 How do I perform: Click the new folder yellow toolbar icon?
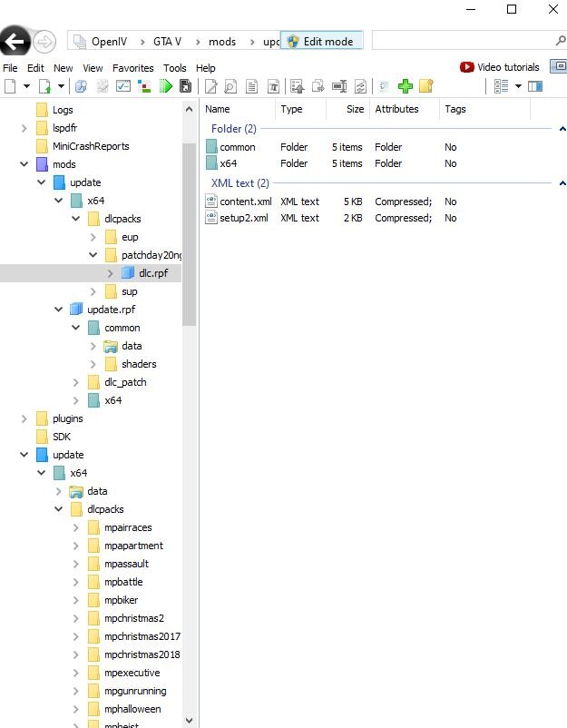point(426,86)
